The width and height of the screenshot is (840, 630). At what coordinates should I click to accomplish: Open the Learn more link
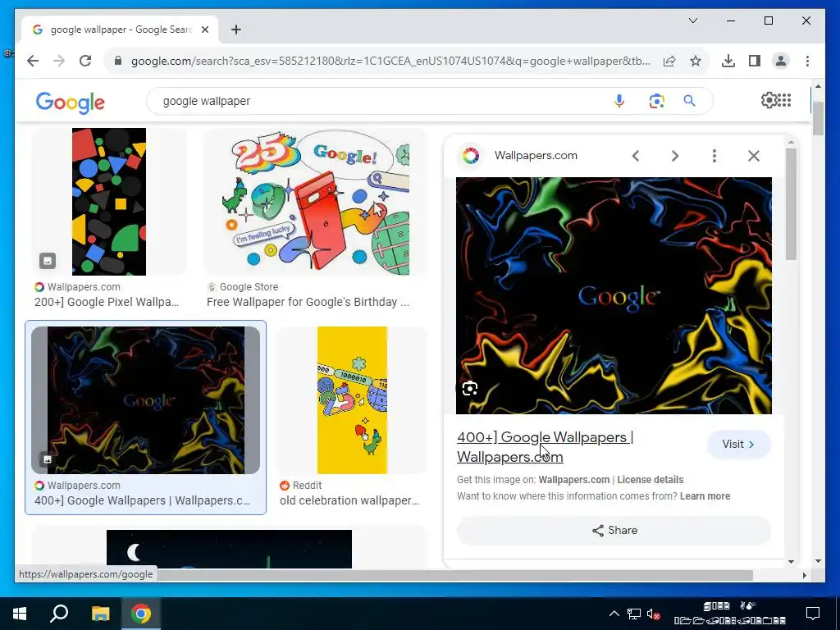pyautogui.click(x=705, y=496)
